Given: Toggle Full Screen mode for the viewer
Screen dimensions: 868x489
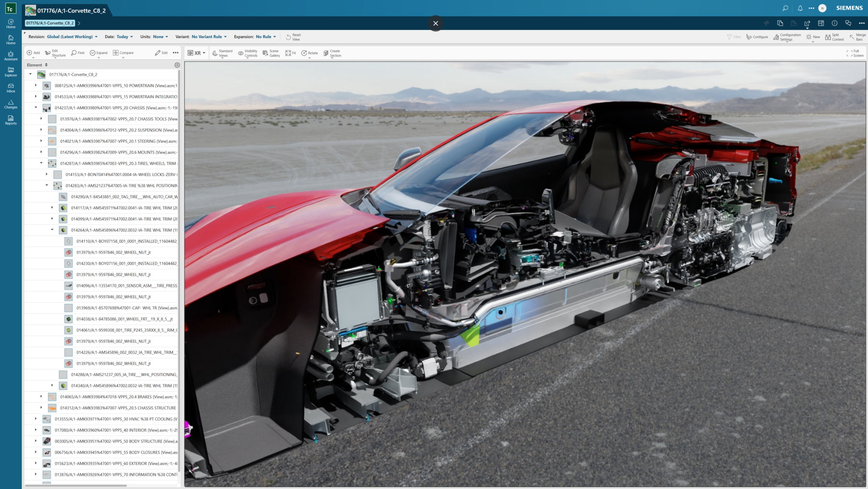Looking at the screenshot, I should pos(853,53).
